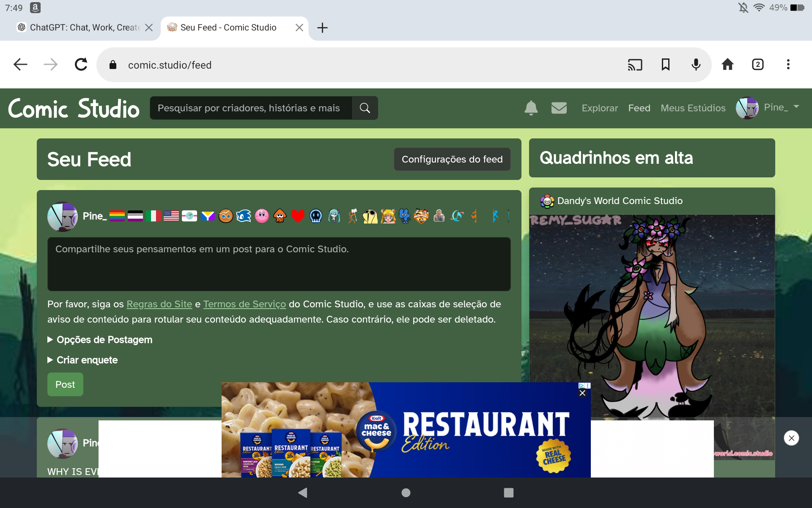Bookmark this page with the bookmark icon
Image resolution: width=812 pixels, height=508 pixels.
pyautogui.click(x=665, y=64)
